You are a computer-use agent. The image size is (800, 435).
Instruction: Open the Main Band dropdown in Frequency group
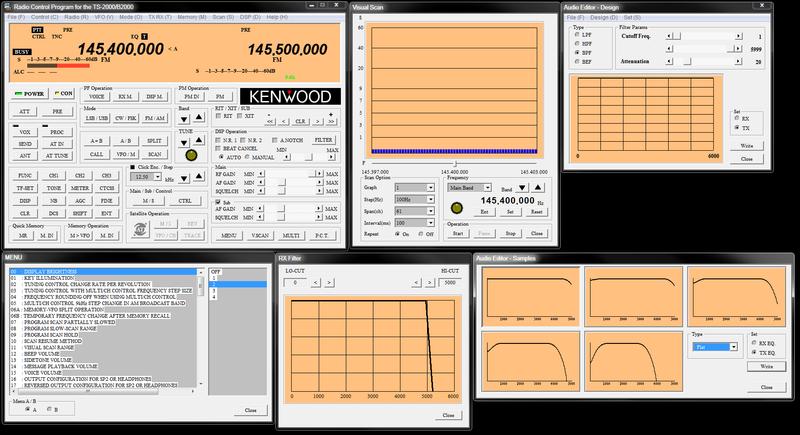[488, 188]
